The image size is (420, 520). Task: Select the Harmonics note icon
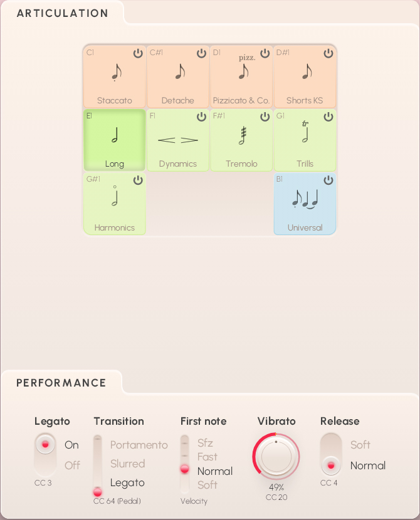(x=115, y=197)
